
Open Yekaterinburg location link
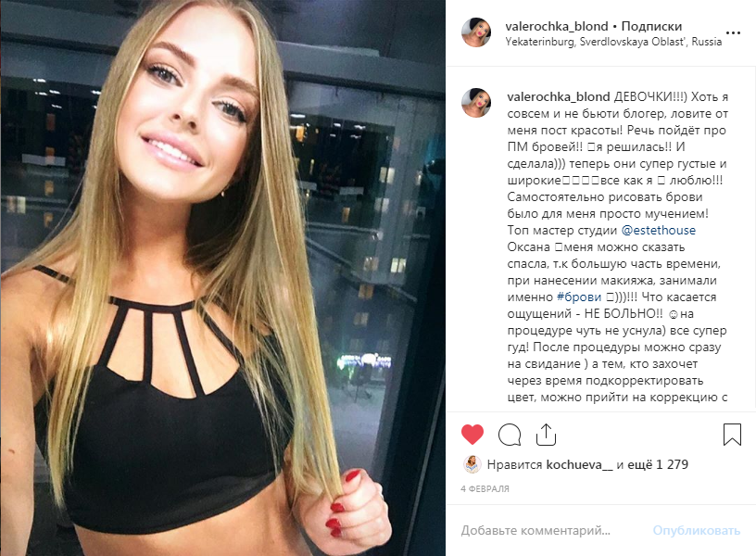pyautogui.click(x=613, y=42)
